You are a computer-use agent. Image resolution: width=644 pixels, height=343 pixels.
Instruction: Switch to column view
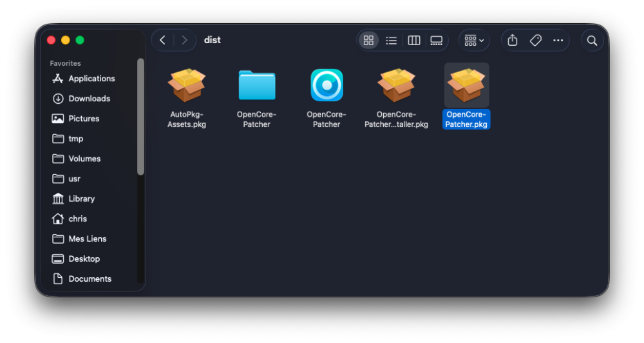pyautogui.click(x=413, y=41)
